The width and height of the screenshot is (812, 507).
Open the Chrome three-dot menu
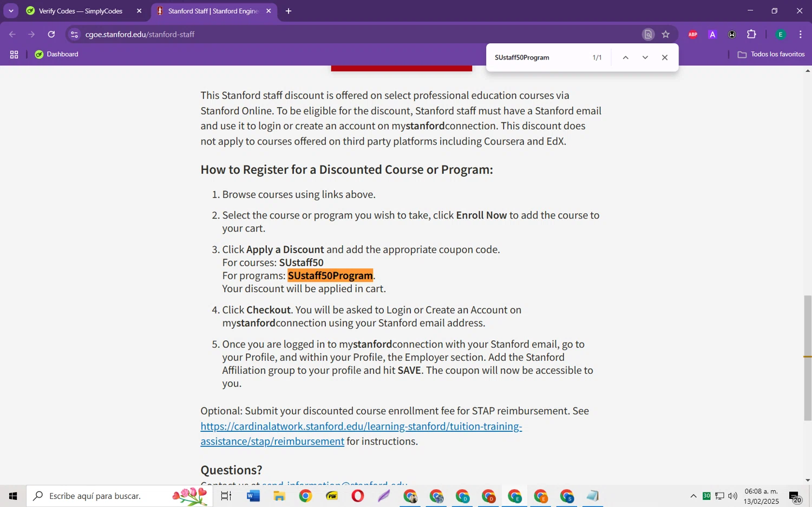click(x=800, y=34)
